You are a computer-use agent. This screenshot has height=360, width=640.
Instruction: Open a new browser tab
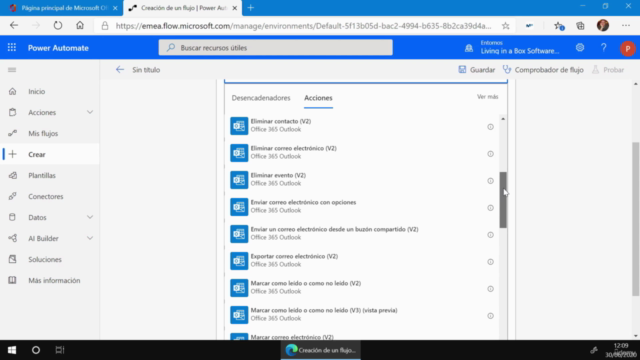click(251, 8)
